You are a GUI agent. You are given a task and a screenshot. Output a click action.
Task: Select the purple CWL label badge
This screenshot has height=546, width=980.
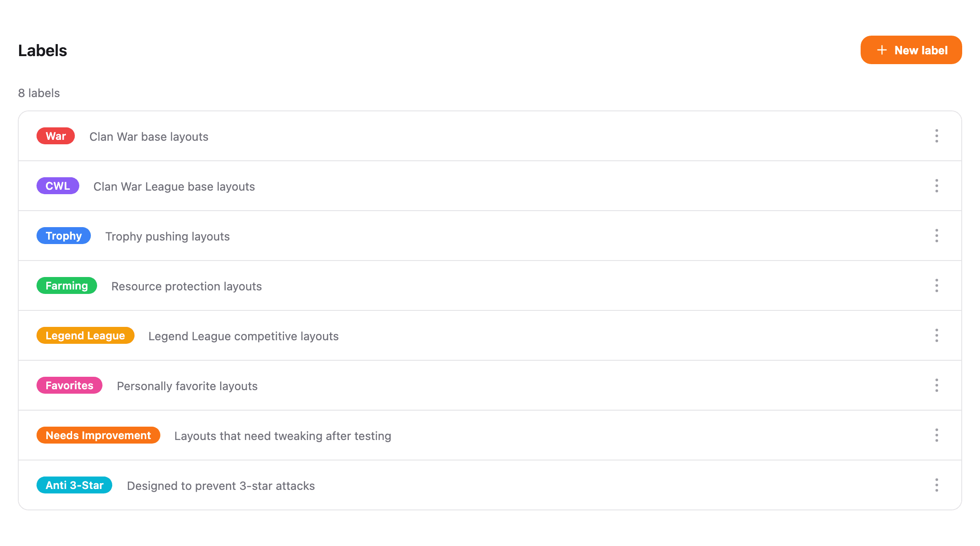pos(58,186)
